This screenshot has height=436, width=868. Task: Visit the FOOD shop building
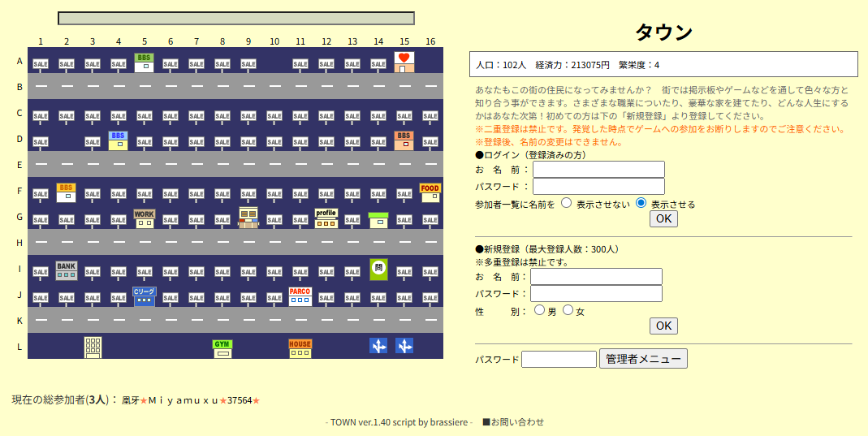tap(430, 192)
